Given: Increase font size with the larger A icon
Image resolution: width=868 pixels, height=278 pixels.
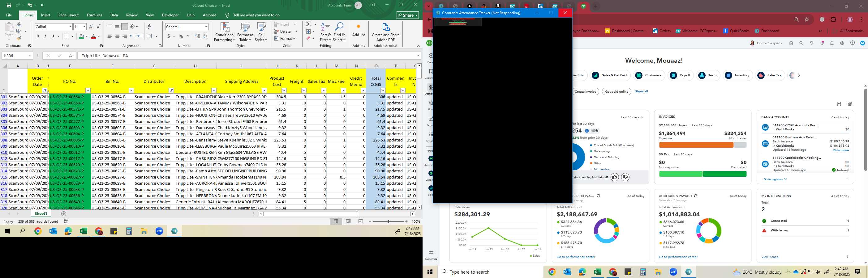Looking at the screenshot, I should (91, 27).
